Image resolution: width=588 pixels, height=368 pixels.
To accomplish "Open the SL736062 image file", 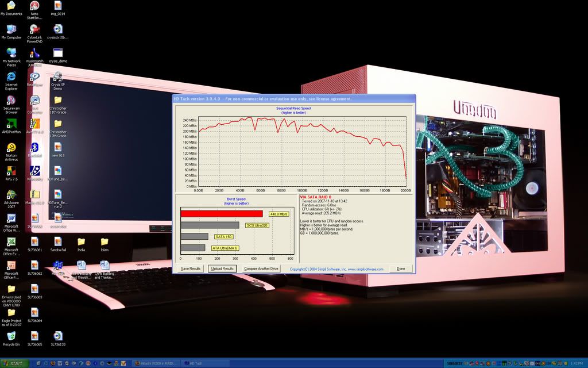I will coord(34,268).
